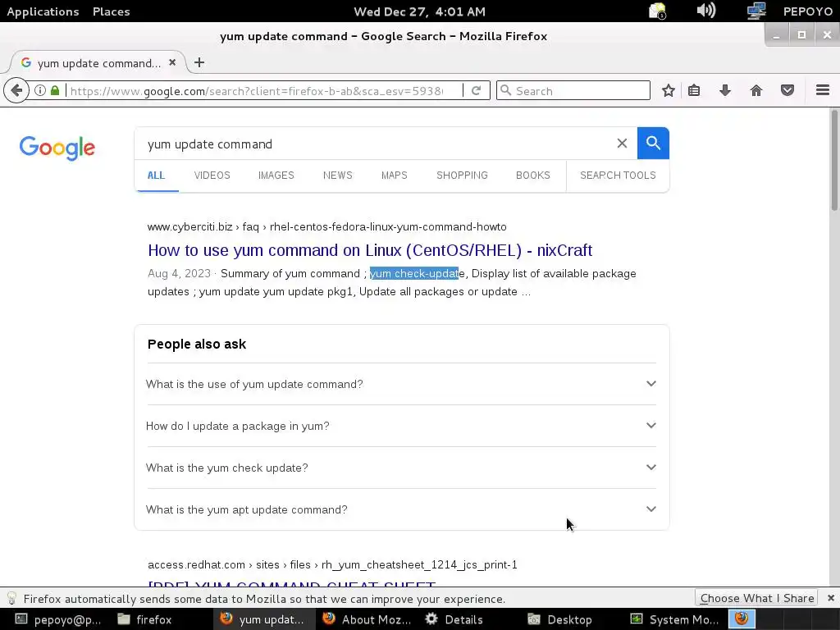The width and height of the screenshot is (840, 630).
Task: Go to Firefox home page
Action: (756, 90)
